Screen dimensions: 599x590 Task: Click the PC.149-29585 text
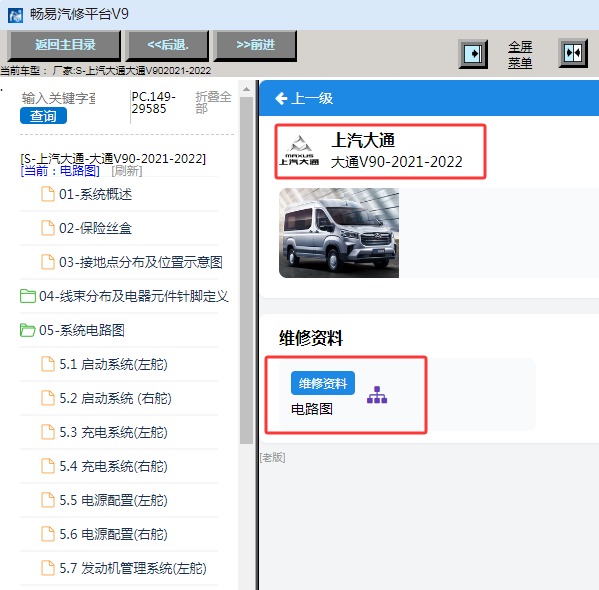coord(154,102)
